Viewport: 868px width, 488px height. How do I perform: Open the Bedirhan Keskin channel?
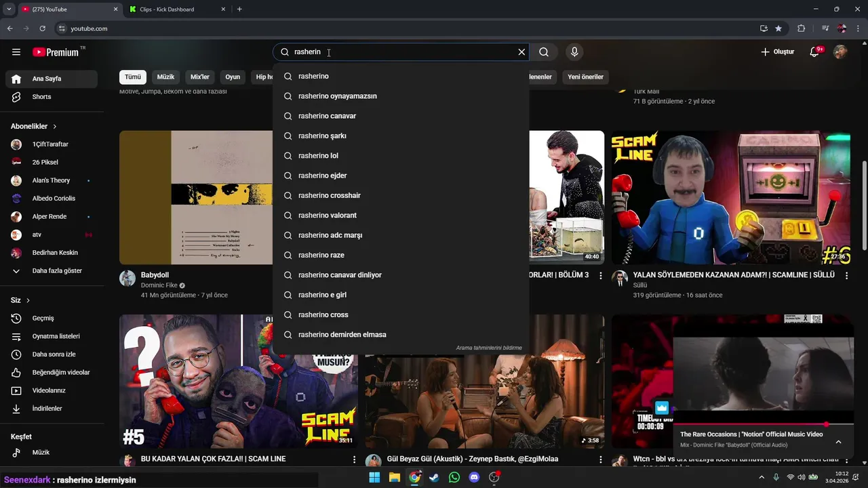click(52, 253)
